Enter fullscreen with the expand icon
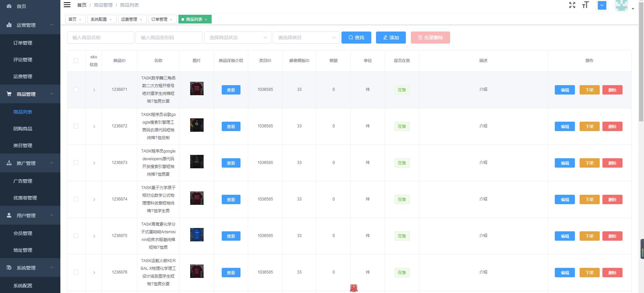The height and width of the screenshot is (293, 644). (x=572, y=5)
